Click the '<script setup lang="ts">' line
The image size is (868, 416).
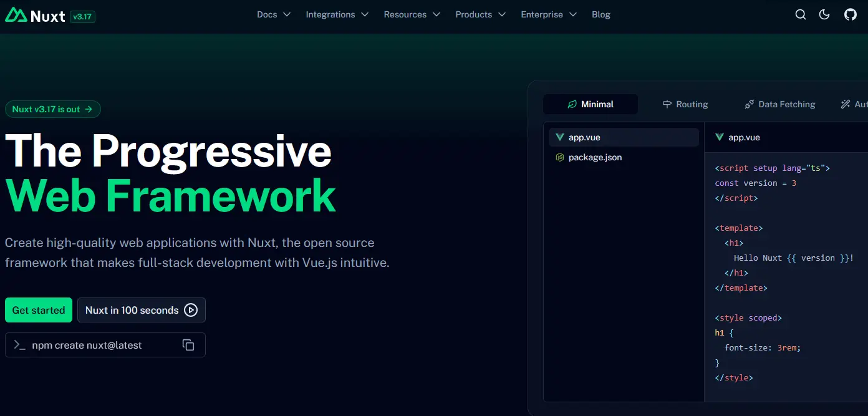[773, 168]
